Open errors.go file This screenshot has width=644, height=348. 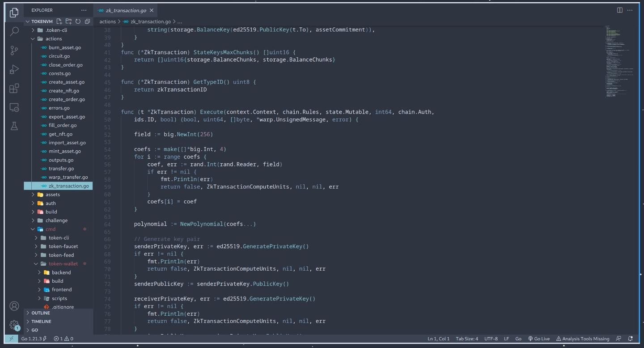(58, 108)
